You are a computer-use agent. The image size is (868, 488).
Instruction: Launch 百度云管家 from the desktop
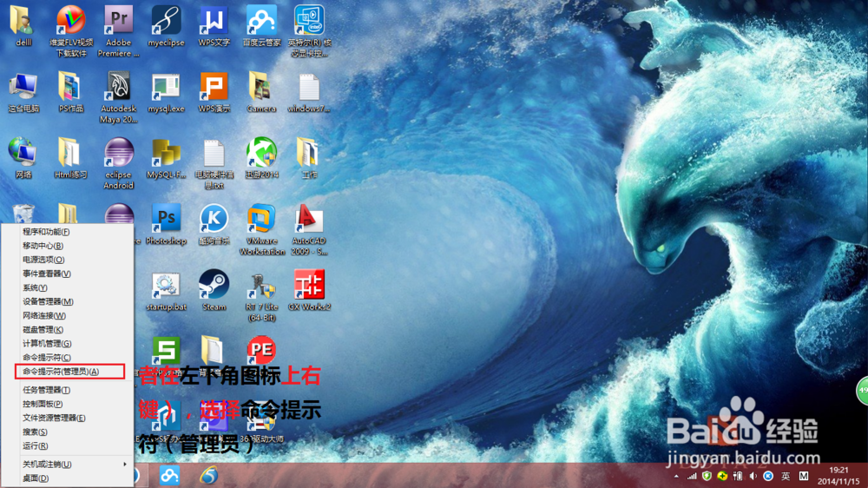tap(262, 25)
